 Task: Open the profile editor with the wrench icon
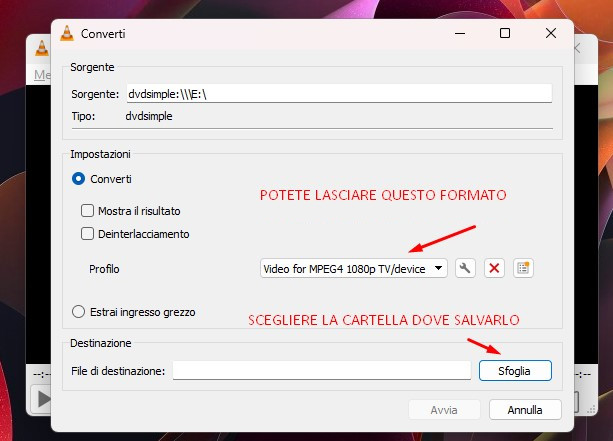(464, 268)
